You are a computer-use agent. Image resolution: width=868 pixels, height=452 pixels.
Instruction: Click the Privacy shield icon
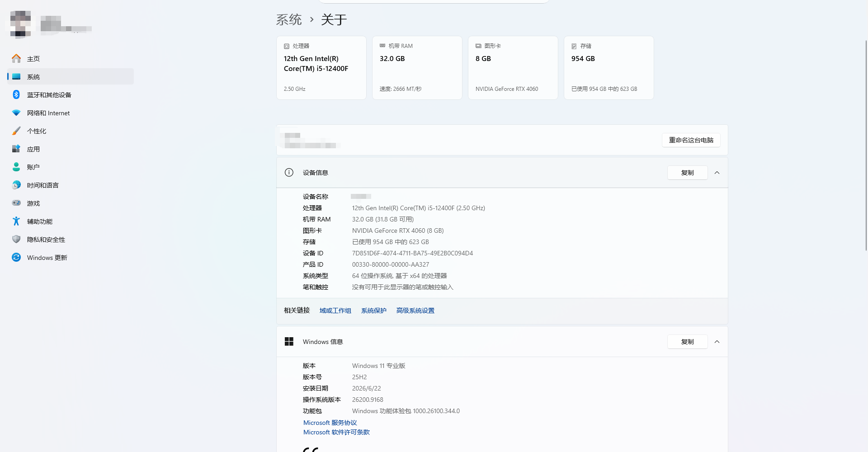pos(16,239)
